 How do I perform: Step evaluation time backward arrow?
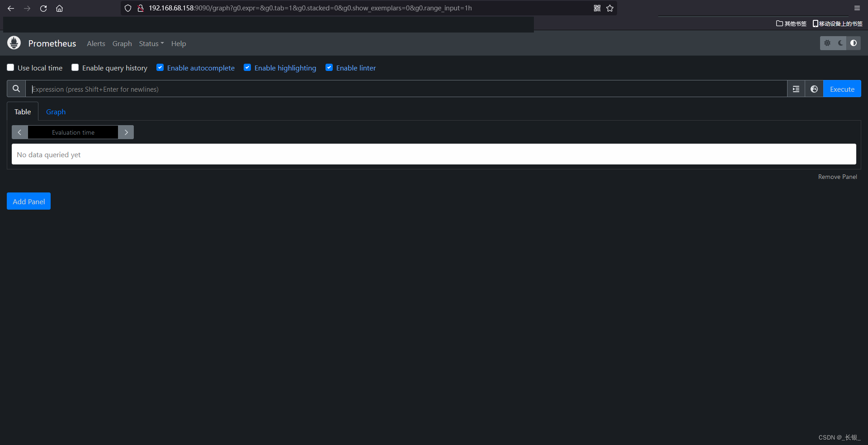pyautogui.click(x=19, y=132)
